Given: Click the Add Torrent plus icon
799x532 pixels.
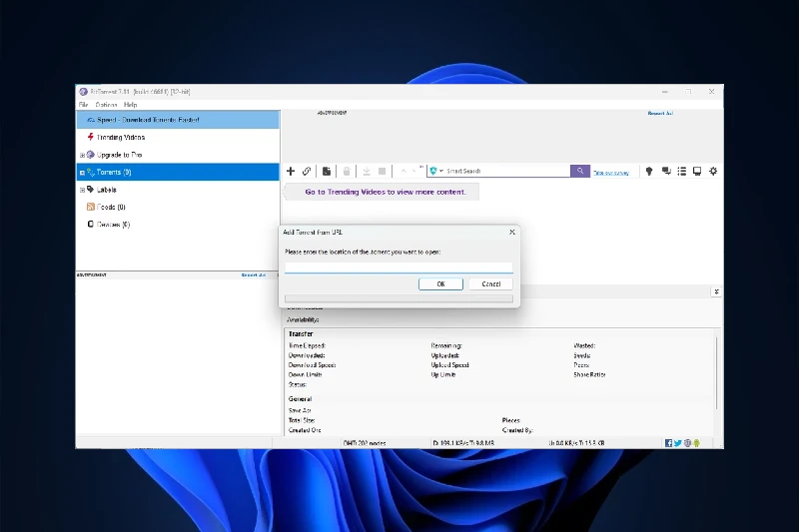Looking at the screenshot, I should (x=291, y=172).
